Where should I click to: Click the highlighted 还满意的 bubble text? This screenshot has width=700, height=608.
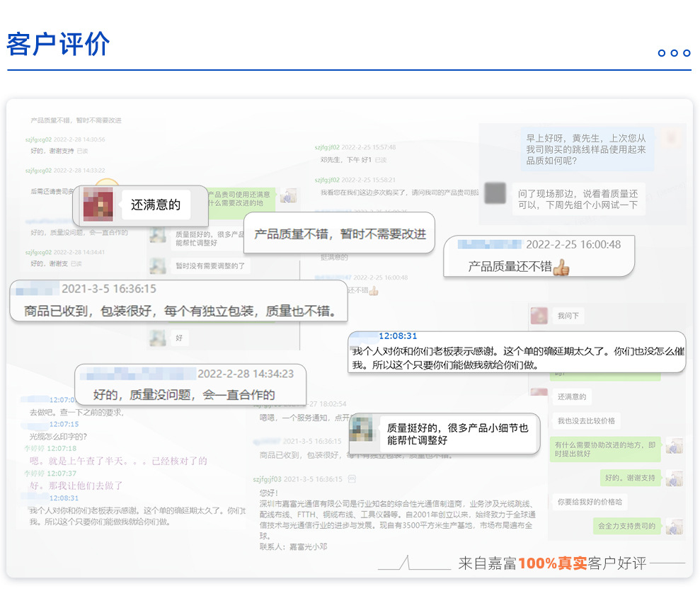[155, 205]
